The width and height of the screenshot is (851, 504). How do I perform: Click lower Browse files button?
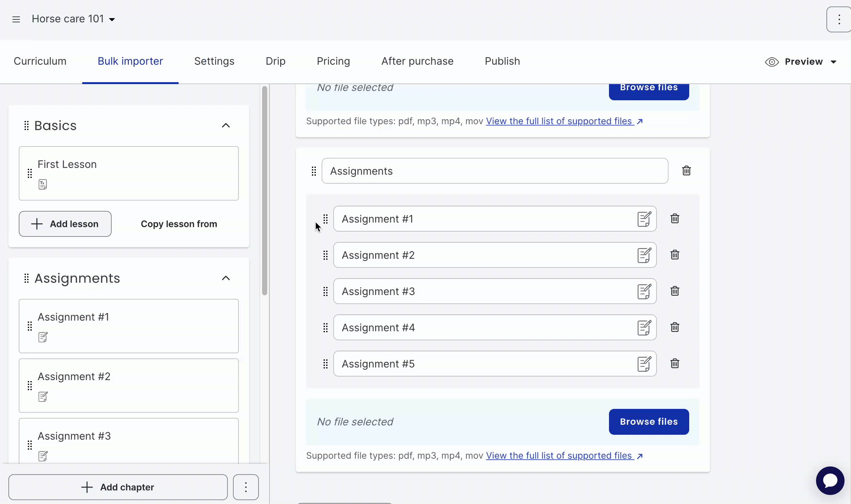pyautogui.click(x=648, y=422)
